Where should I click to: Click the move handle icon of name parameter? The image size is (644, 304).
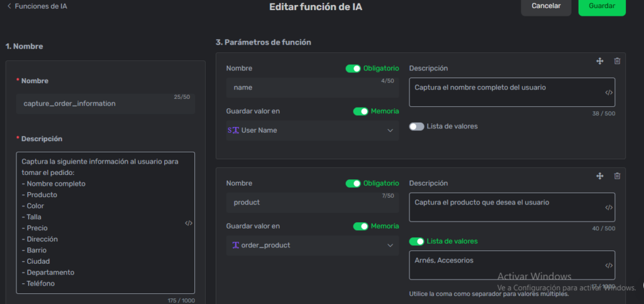pyautogui.click(x=599, y=61)
